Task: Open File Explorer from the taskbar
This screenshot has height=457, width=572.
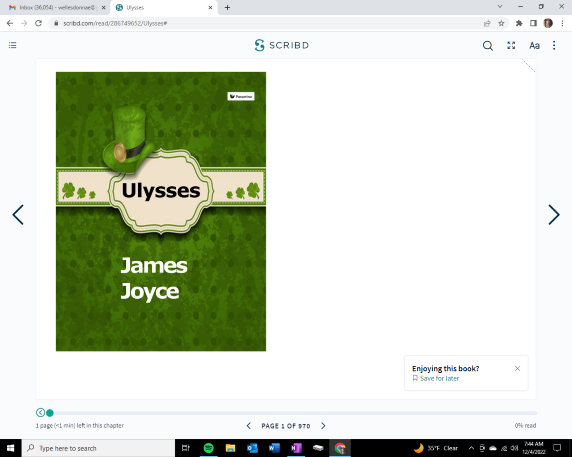Action: coord(230,448)
